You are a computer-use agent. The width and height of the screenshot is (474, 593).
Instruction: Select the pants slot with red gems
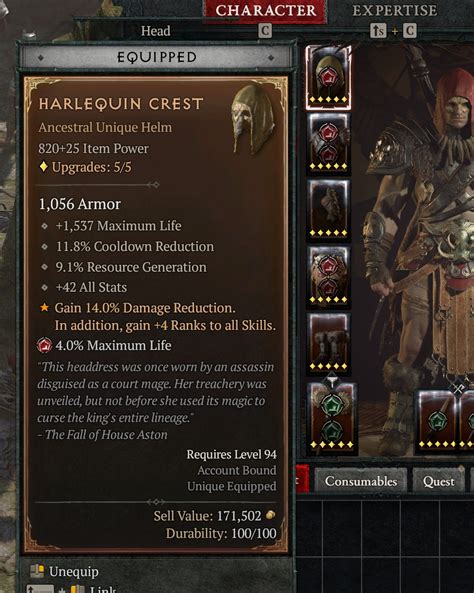point(328,276)
